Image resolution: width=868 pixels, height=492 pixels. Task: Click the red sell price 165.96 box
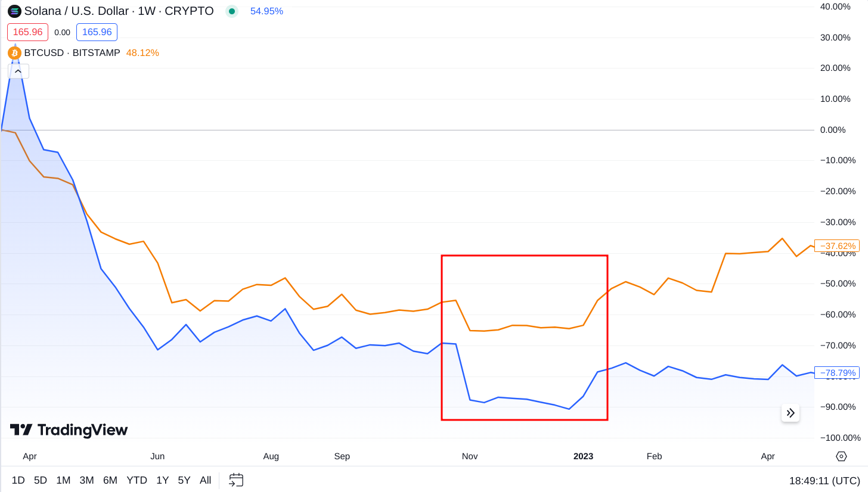[x=27, y=32]
